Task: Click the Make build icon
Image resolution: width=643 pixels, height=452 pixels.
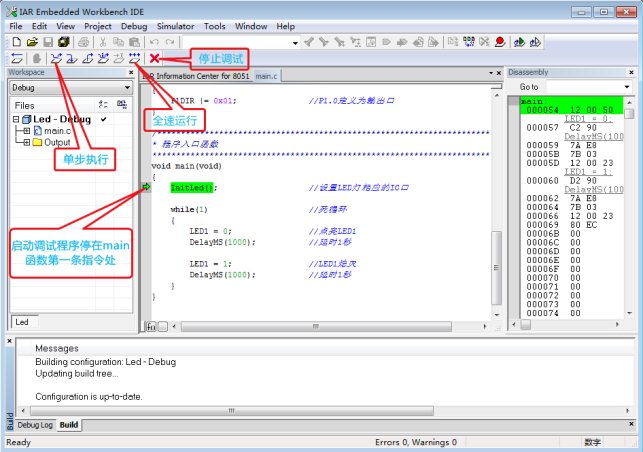Action: (469, 42)
